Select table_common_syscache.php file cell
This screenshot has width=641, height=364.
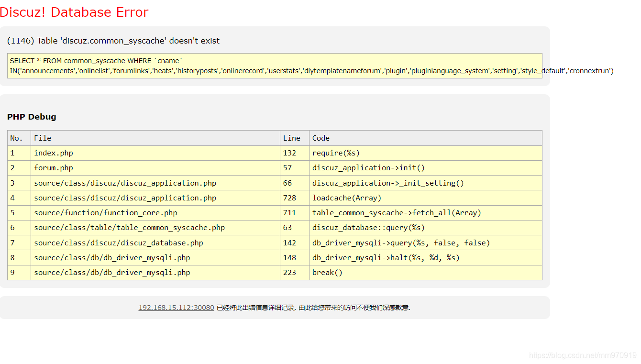(x=155, y=228)
